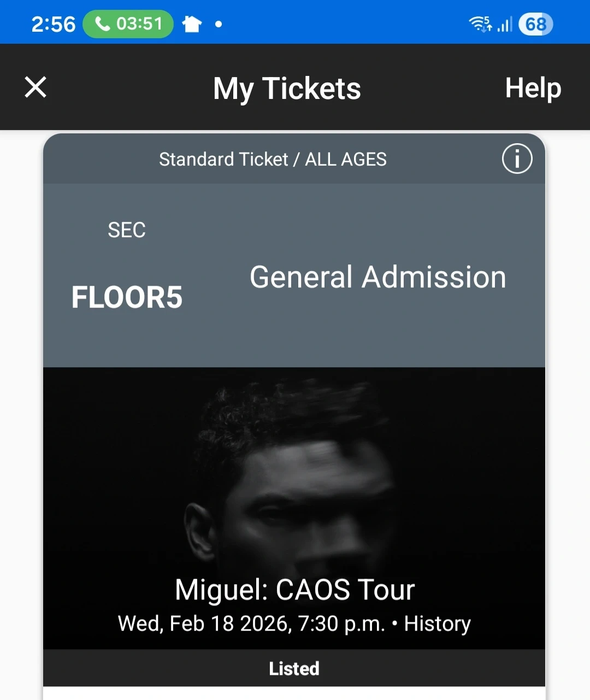This screenshot has width=590, height=700.
Task: Tap the General Admission text
Action: click(377, 277)
